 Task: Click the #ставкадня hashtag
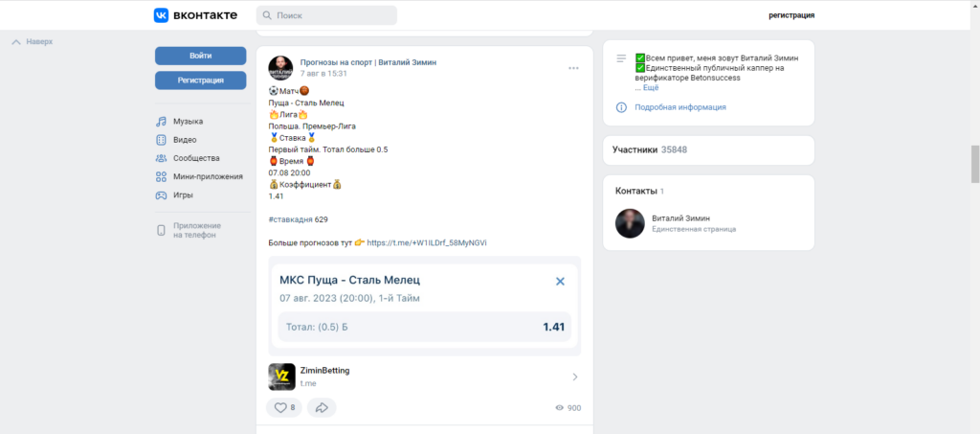click(290, 219)
